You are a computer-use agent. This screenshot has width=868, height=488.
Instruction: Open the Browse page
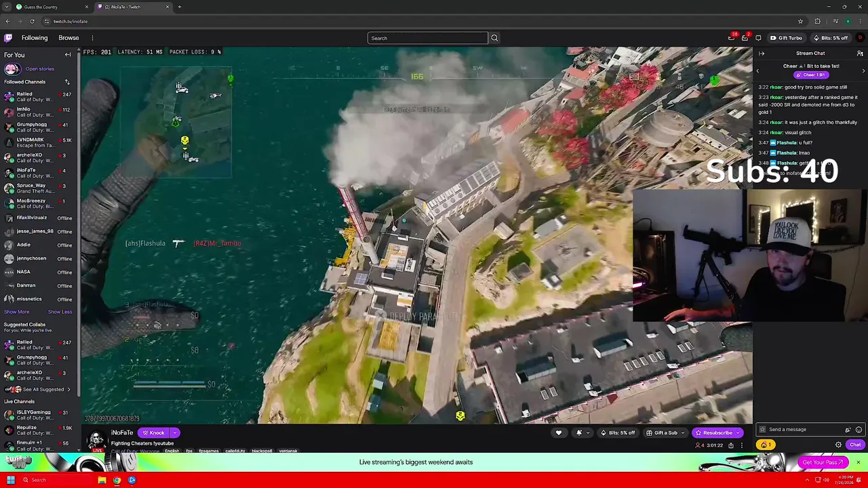pyautogui.click(x=68, y=38)
